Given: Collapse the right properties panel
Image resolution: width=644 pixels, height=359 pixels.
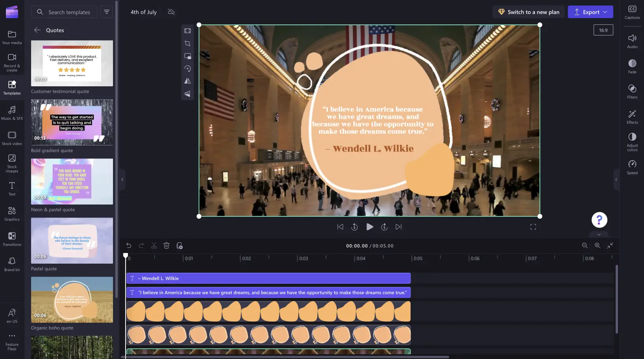Looking at the screenshot, I should tap(616, 179).
